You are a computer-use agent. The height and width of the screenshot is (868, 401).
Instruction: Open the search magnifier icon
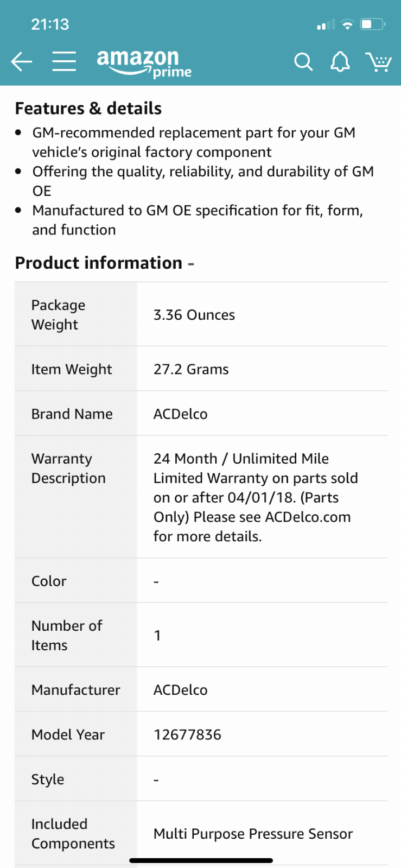click(303, 62)
